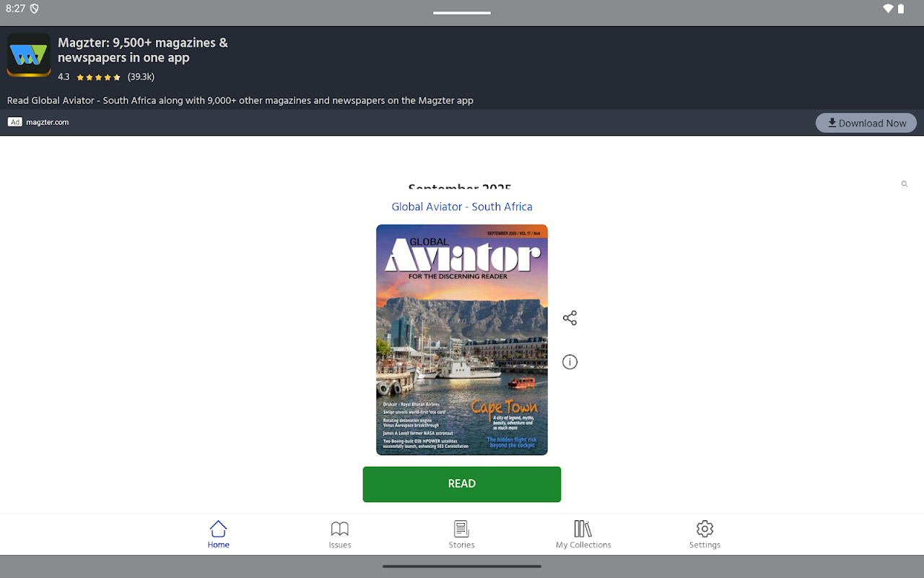Viewport: 924px width, 578px height.
Task: Open the magazine info icon
Action: tap(570, 362)
